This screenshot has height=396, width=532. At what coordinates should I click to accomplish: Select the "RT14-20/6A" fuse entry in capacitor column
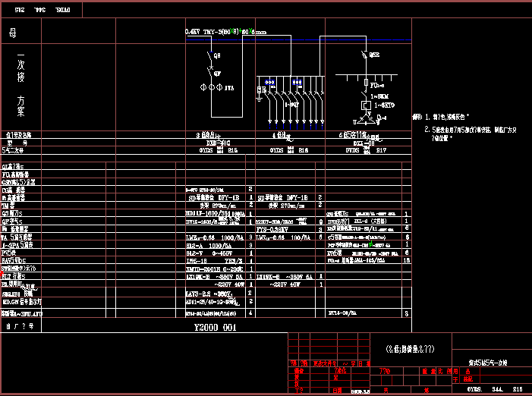(x=342, y=313)
